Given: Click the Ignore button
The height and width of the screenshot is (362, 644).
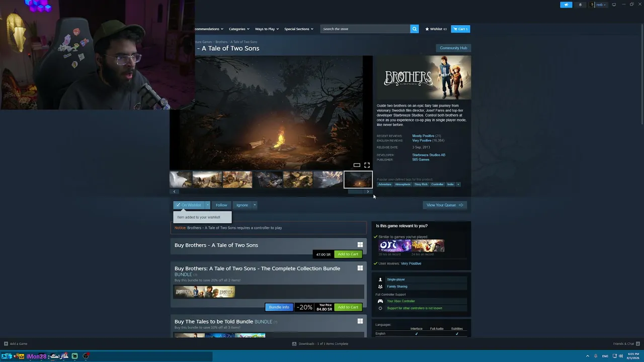Looking at the screenshot, I should [242, 205].
